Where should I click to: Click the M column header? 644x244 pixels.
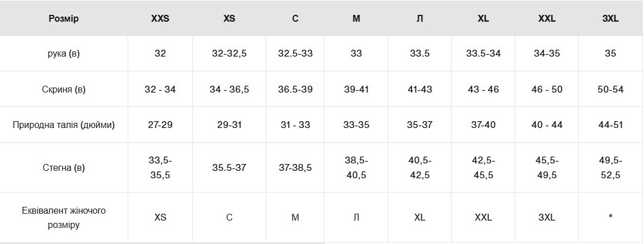356,18
